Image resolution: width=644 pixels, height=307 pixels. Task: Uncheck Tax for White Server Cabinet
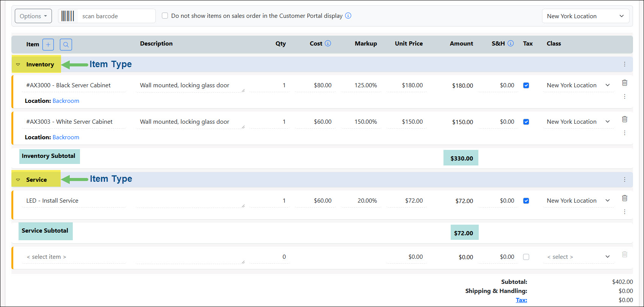click(526, 122)
